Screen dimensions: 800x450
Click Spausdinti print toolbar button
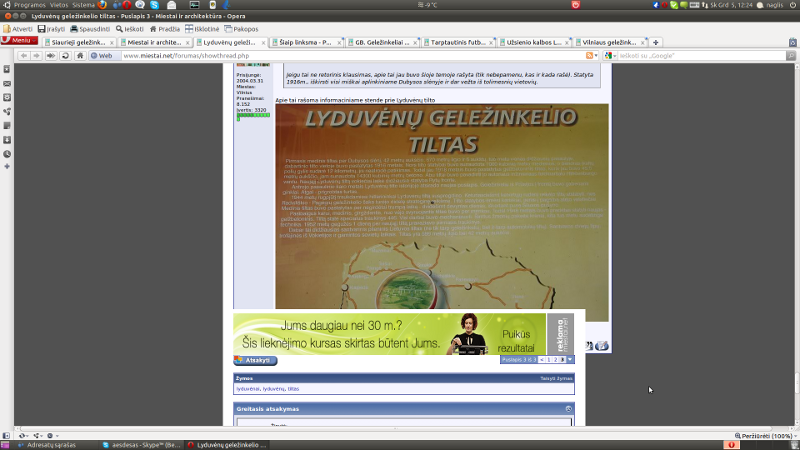point(86,29)
